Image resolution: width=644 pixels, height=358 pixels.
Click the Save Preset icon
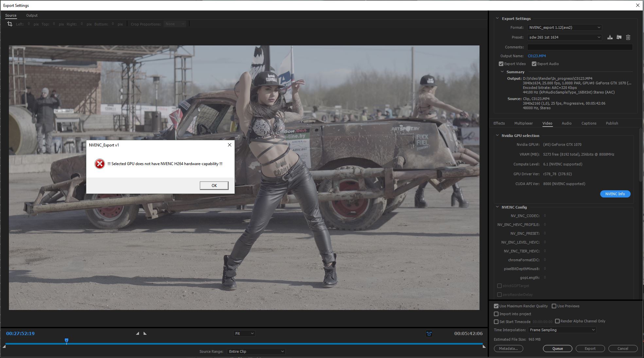(610, 37)
